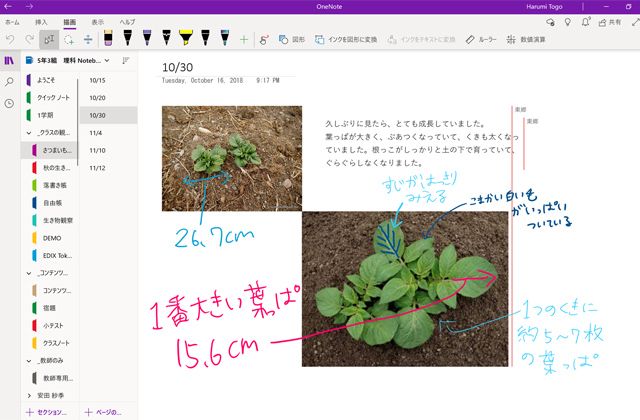Expand the 安田 紗季 group
This screenshot has width=640, height=420.
(29, 396)
